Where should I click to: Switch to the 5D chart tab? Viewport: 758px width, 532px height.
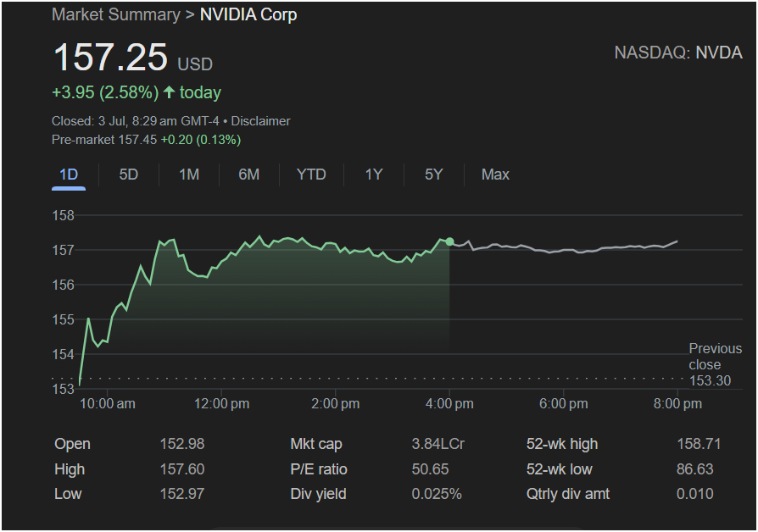click(129, 175)
